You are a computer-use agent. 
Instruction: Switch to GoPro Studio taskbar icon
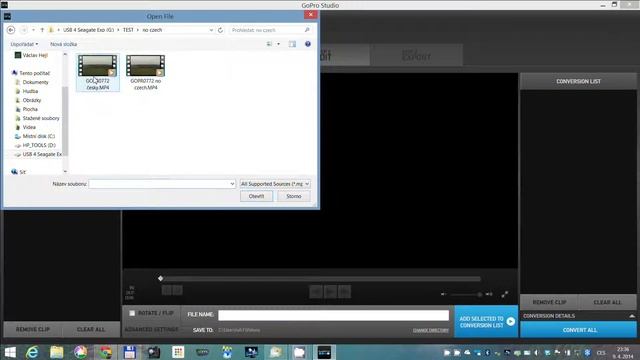coord(324,352)
